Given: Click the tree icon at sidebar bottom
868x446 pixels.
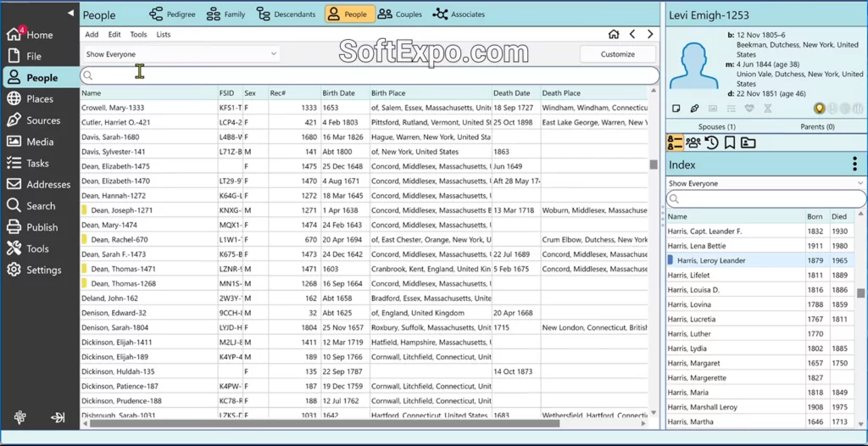Looking at the screenshot, I should (x=20, y=418).
